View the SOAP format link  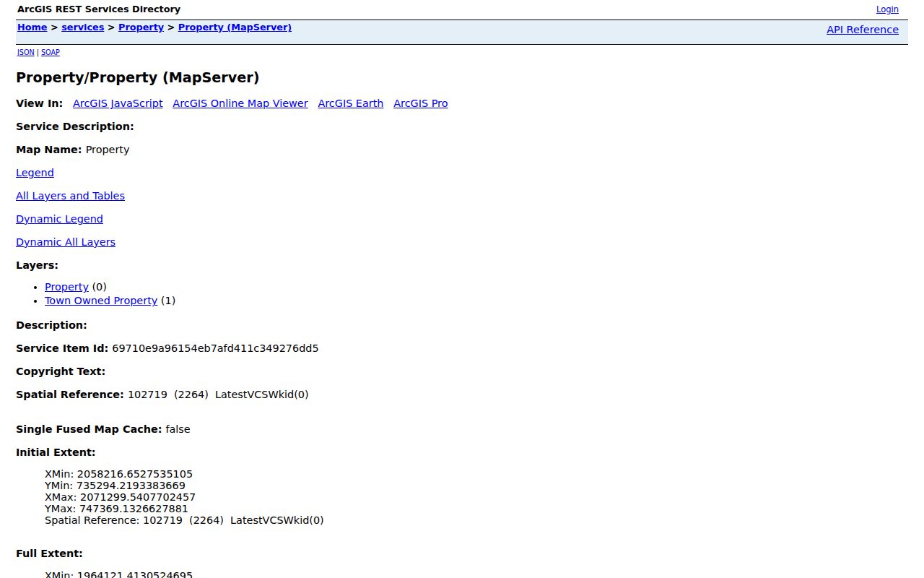51,52
